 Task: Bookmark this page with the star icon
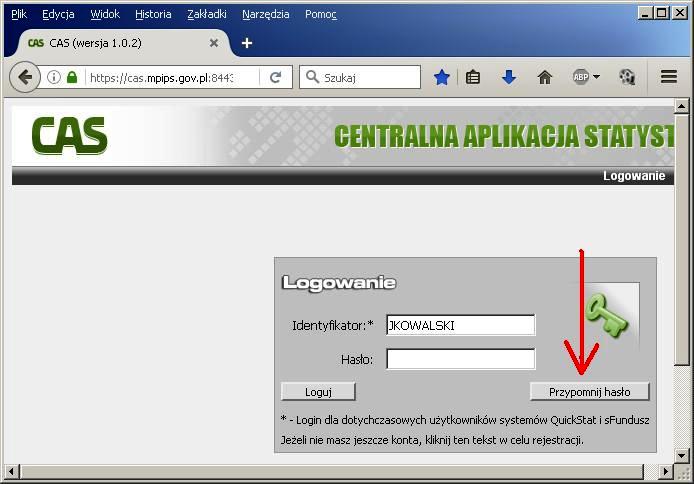(x=442, y=77)
